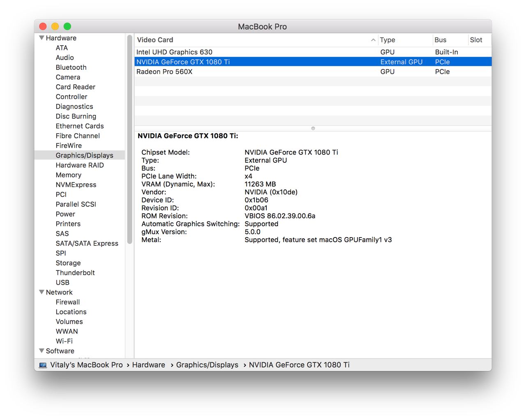
Task: Select the Intel UHD Graphics 630 row
Action: [313, 52]
